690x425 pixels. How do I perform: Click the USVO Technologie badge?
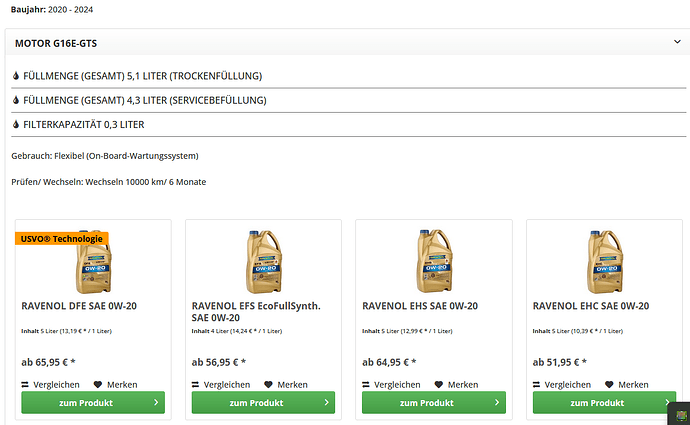pyautogui.click(x=62, y=238)
